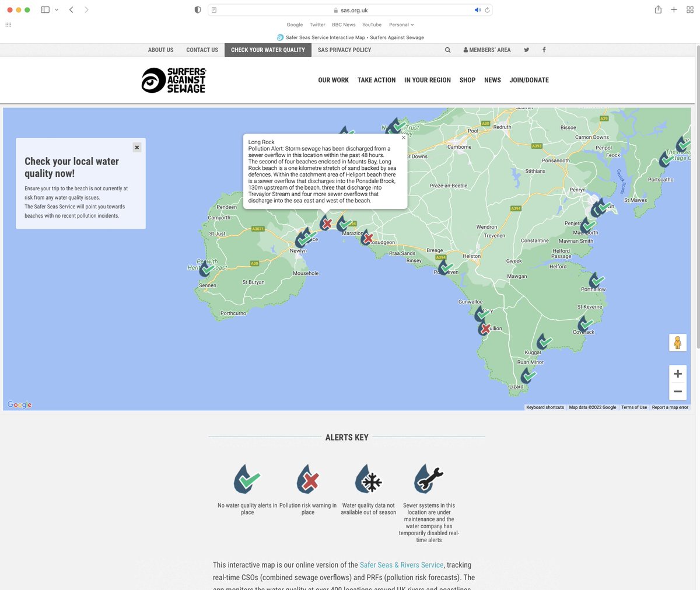
Task: Open the Facebook icon in top bar
Action: click(x=544, y=50)
